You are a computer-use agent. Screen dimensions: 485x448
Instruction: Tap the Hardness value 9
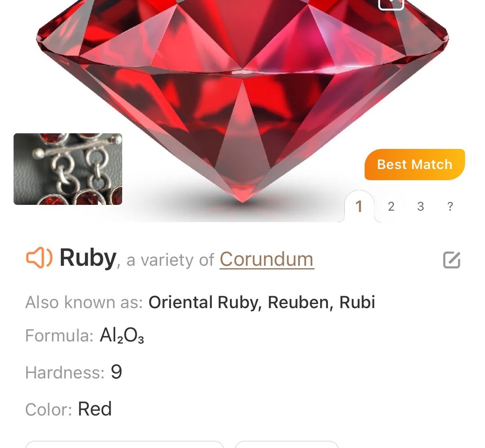coord(116,372)
